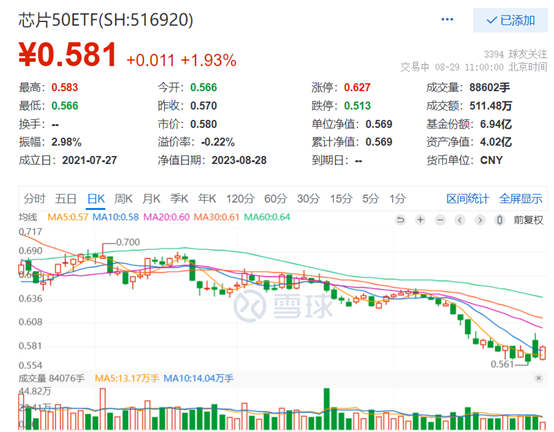Switch to the 15分 interval tab
The image size is (554, 432).
click(x=341, y=199)
